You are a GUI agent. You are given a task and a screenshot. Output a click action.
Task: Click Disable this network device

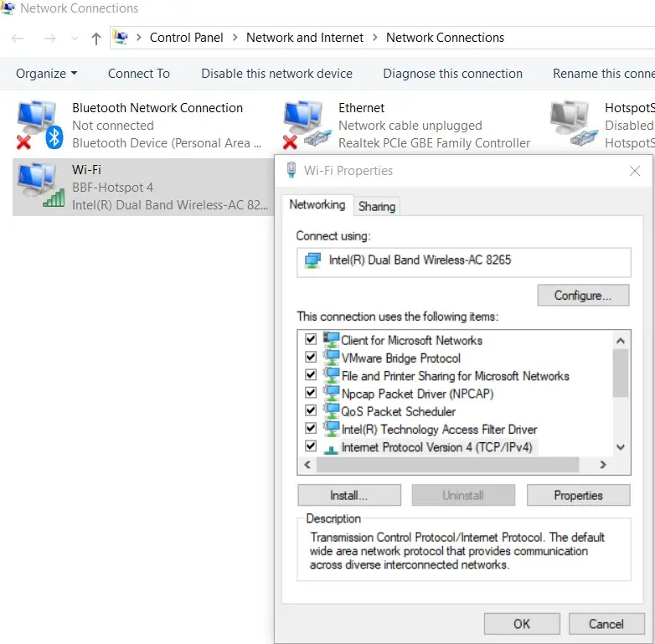[276, 74]
